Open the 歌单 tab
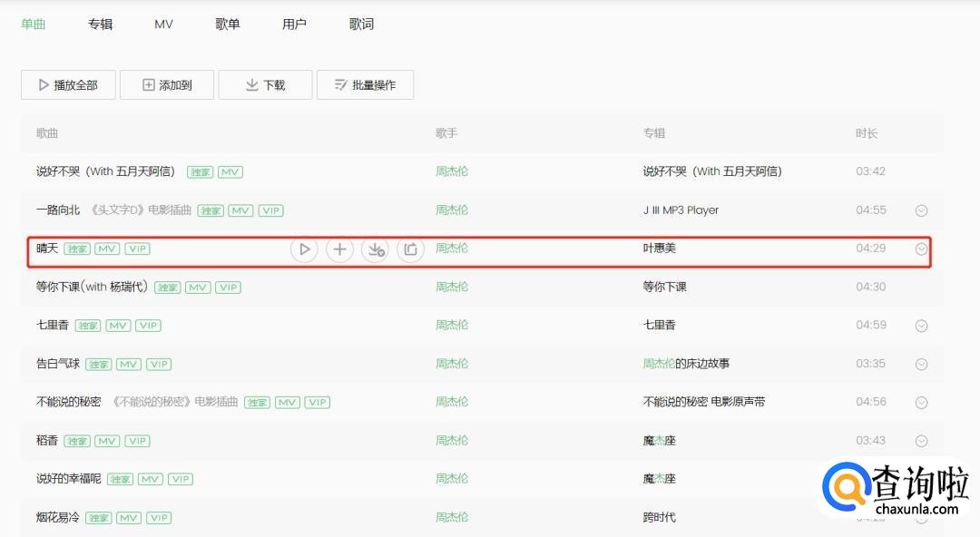 click(228, 24)
